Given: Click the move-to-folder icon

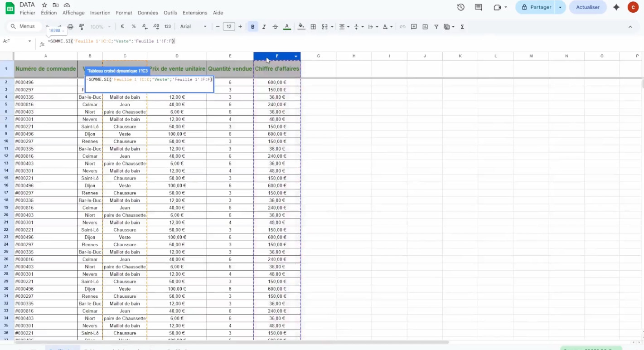Looking at the screenshot, I should click(56, 5).
